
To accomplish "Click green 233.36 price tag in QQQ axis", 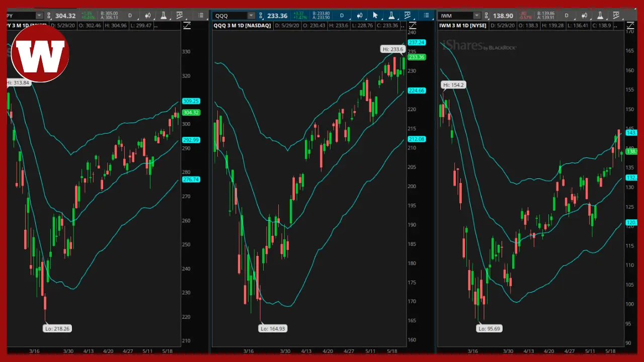I will (417, 57).
